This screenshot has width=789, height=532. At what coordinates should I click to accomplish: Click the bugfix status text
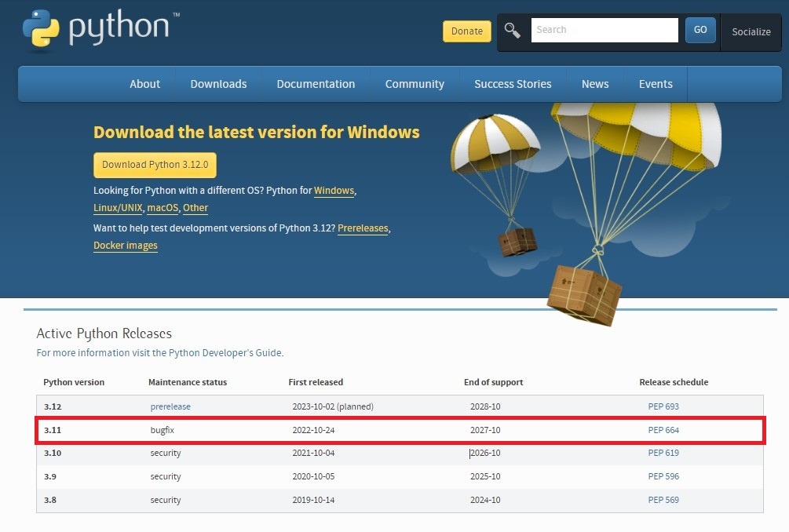162,430
